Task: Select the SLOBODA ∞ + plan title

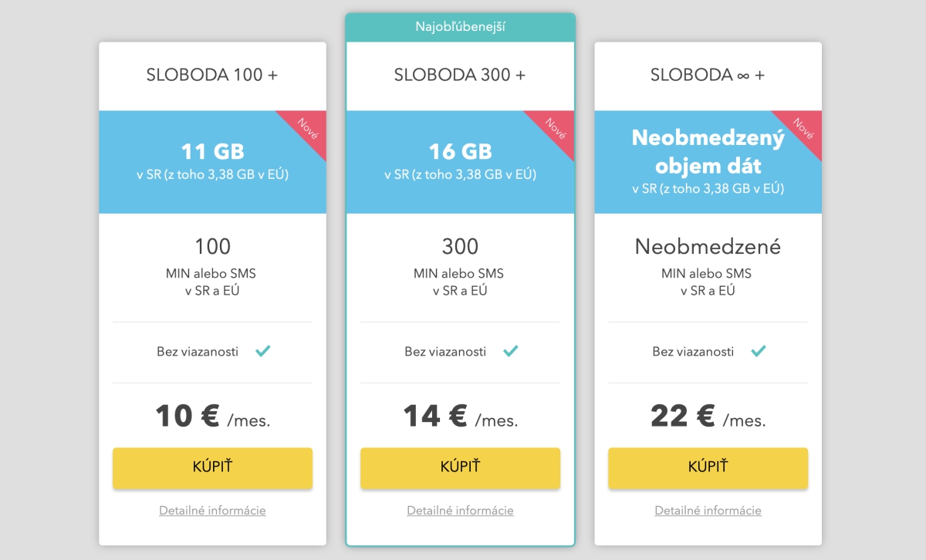Action: 708,75
